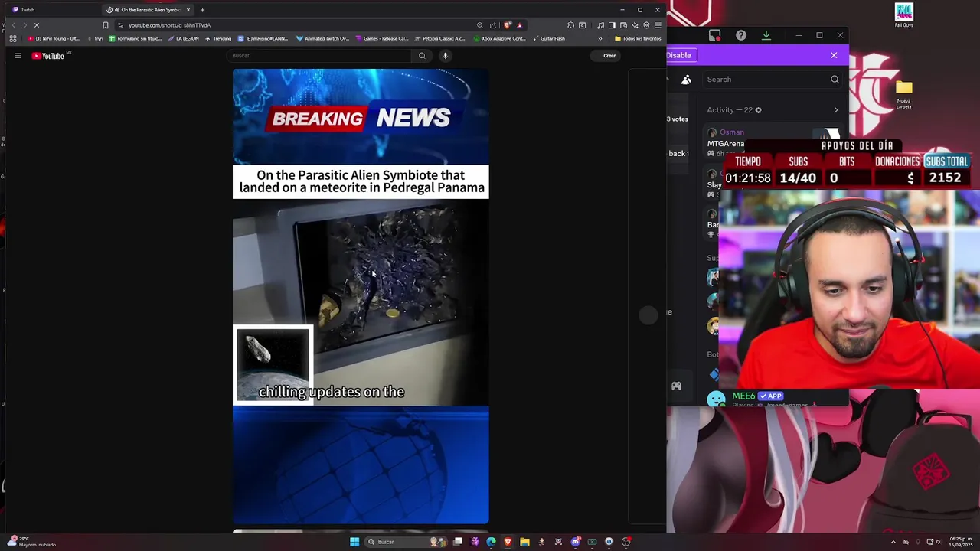
Task: Open Osman's MTGArena activity card
Action: (x=772, y=142)
